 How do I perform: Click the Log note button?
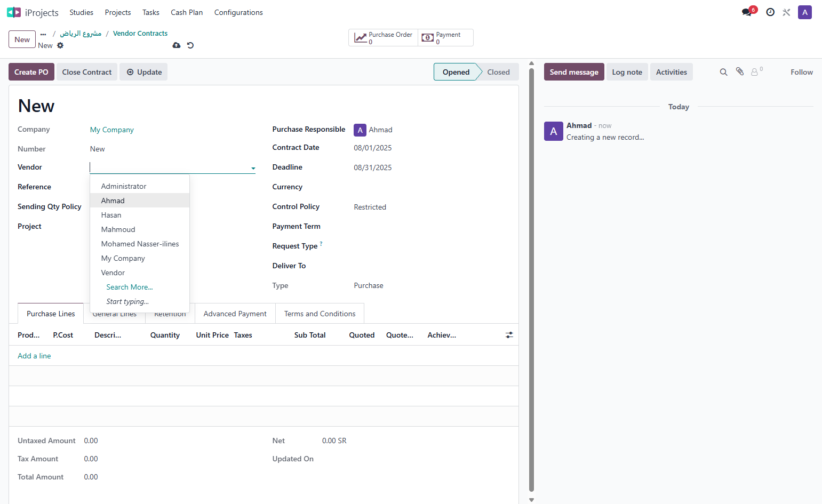(627, 72)
